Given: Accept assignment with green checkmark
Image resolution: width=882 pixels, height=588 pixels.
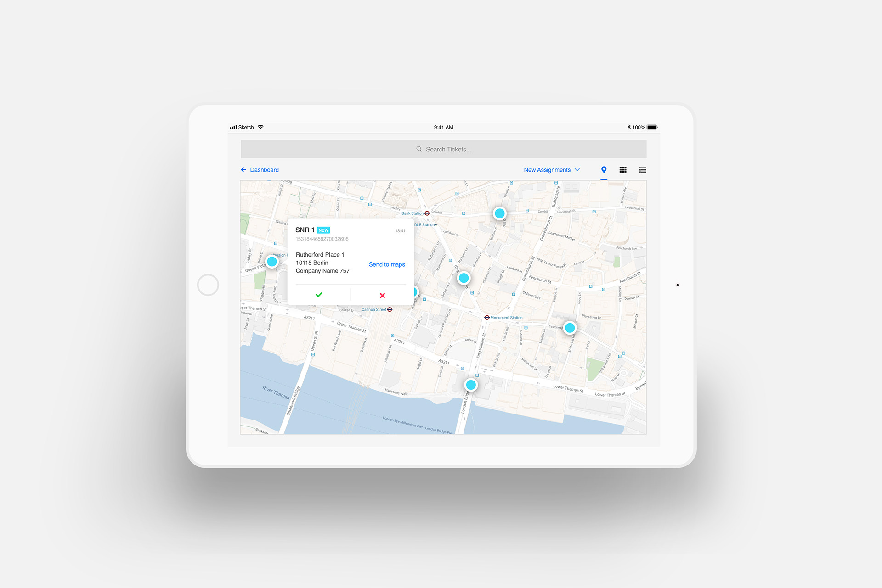Looking at the screenshot, I should (x=319, y=295).
